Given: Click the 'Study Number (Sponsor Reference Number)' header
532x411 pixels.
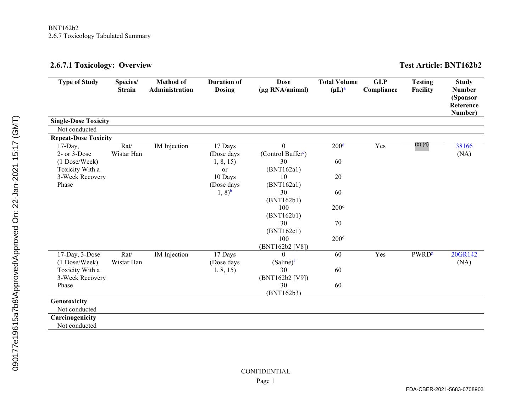Looking at the screenshot, I should point(464,97).
